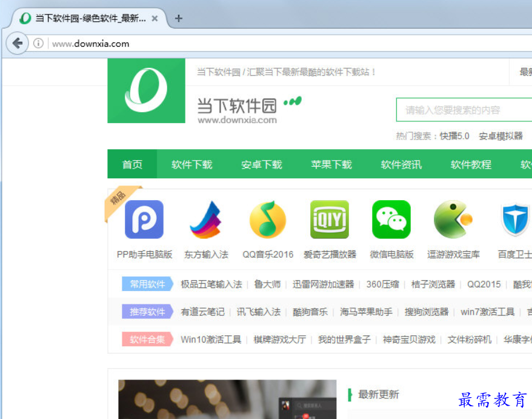Focus the search box 请输入您要搜索的内容
The image size is (532, 419).
(464, 110)
